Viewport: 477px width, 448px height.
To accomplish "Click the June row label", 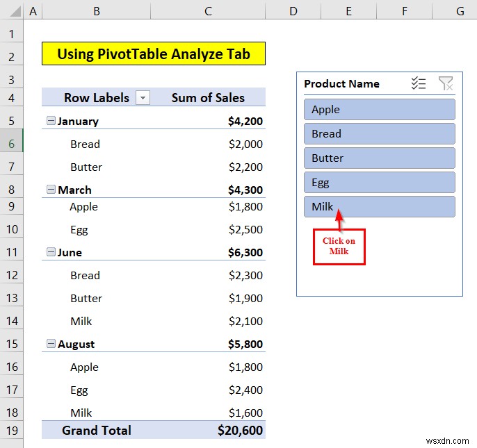I will 70,252.
